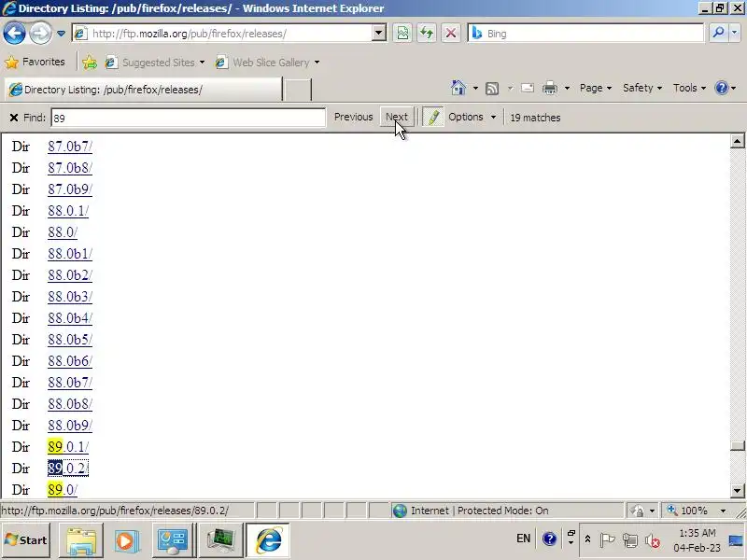Open the 88.0/ directory link
This screenshot has height=560, width=747.
point(63,232)
